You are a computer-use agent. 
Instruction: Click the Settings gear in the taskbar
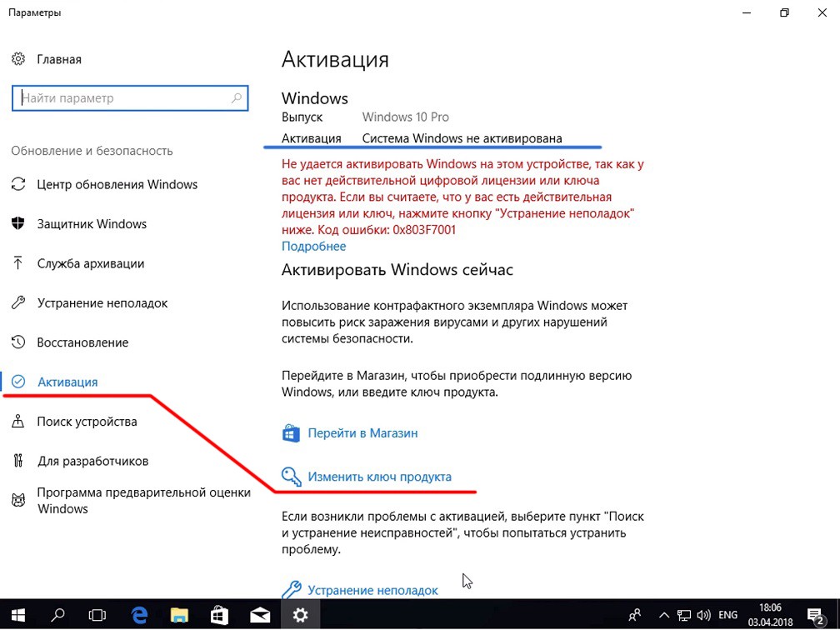(x=300, y=614)
